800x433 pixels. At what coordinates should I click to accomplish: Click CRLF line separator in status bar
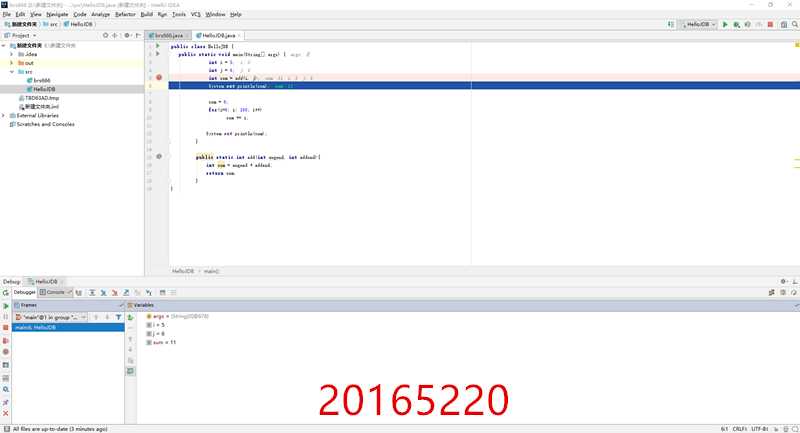740,429
